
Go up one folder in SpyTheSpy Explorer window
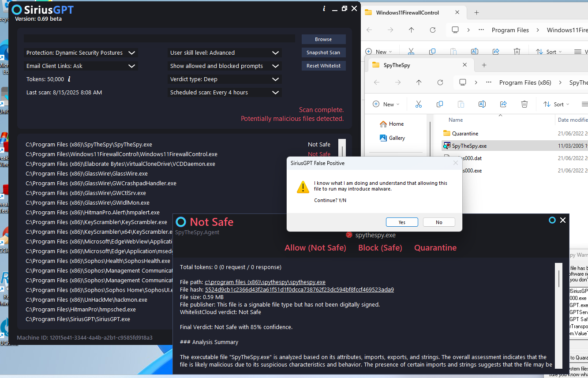(x=419, y=82)
